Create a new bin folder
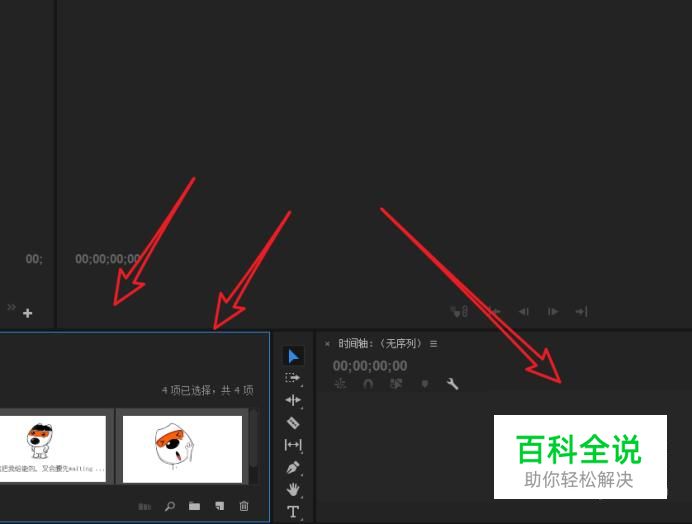This screenshot has width=692, height=524. (194, 506)
